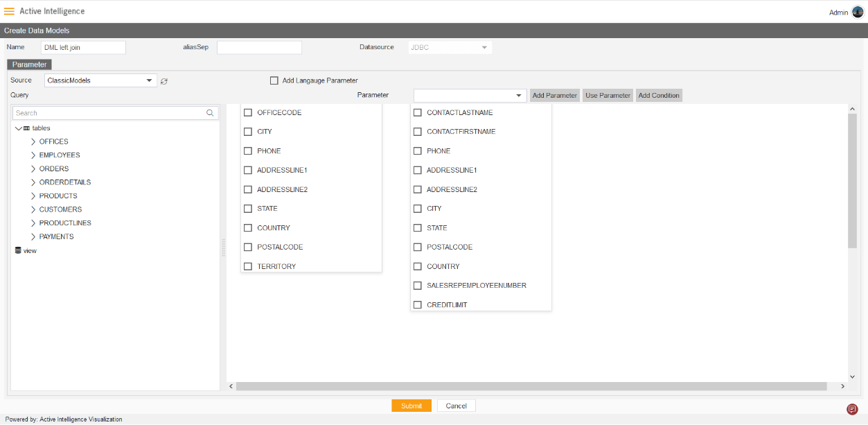This screenshot has width=868, height=425.
Task: Click the Active Intelligence title text
Action: tap(52, 11)
